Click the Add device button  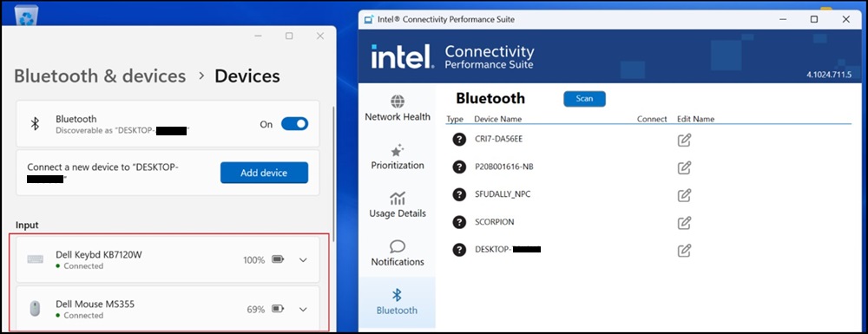point(264,173)
